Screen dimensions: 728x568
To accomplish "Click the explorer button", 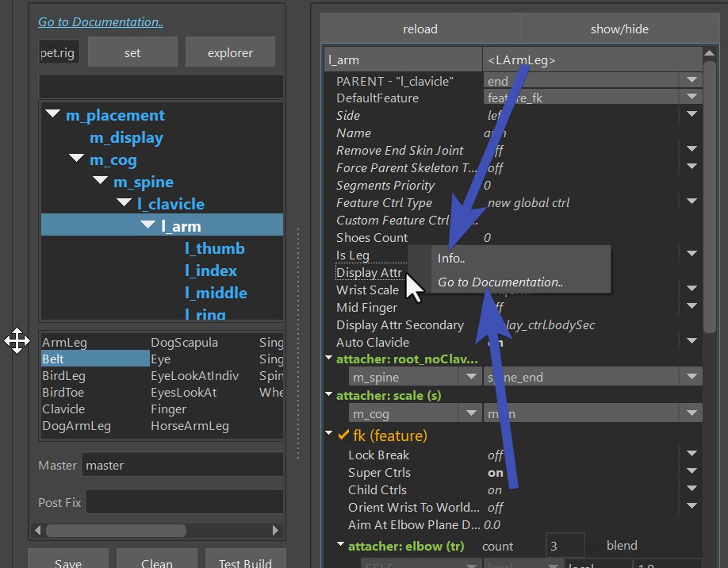I will pyautogui.click(x=230, y=53).
